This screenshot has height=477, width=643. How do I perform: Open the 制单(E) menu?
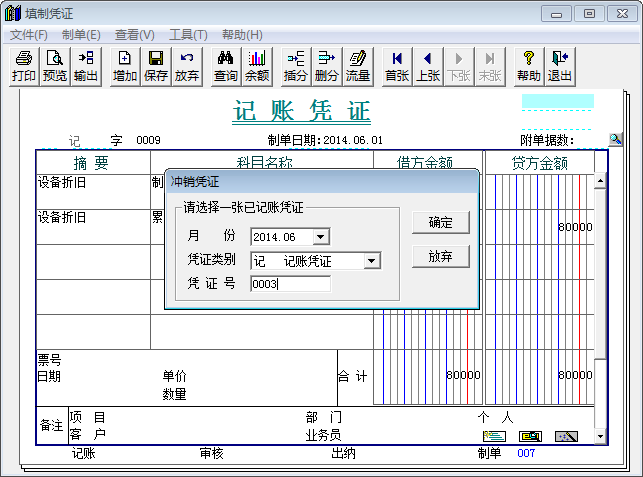pos(81,35)
